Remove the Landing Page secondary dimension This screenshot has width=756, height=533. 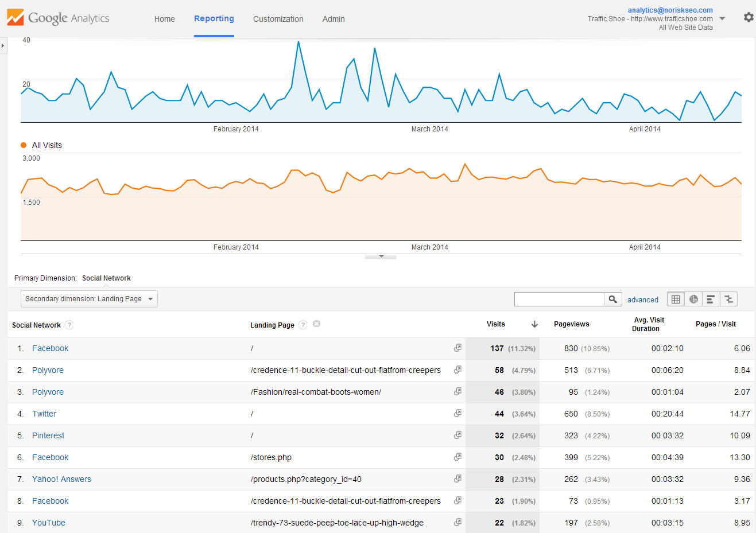point(316,324)
